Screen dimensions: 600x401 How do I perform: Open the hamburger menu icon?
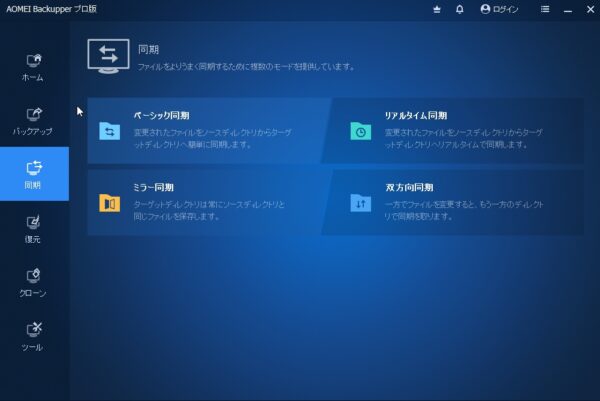545,9
